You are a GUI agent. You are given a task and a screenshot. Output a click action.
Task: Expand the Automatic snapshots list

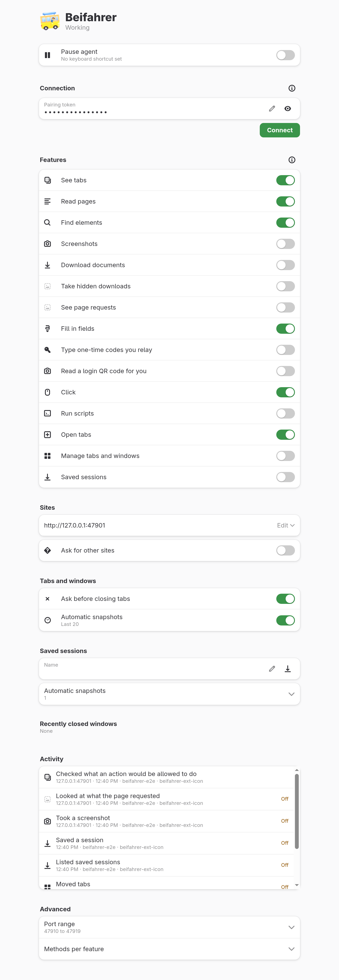click(169, 694)
